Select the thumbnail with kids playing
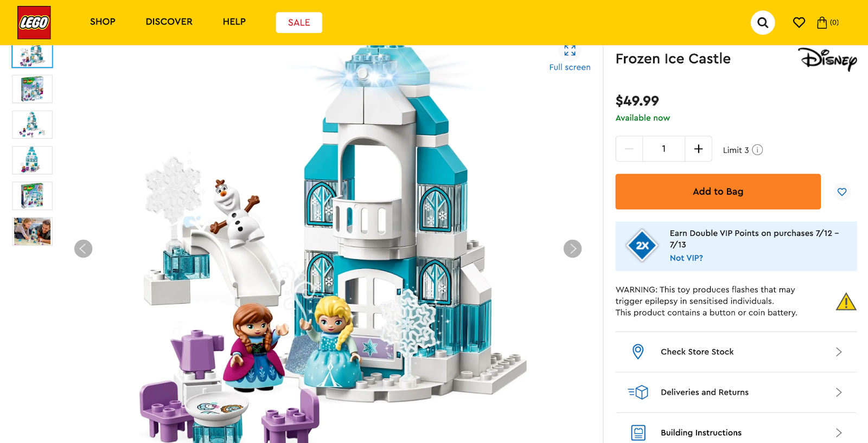 [x=33, y=232]
